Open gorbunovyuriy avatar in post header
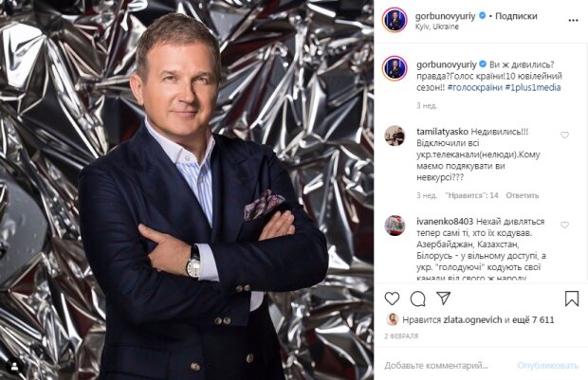The height and width of the screenshot is (380, 588). coord(395,20)
